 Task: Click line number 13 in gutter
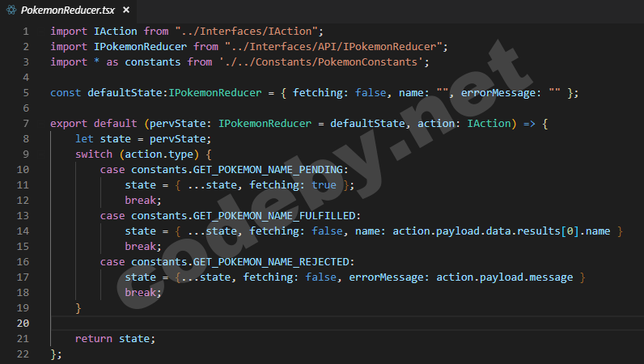[x=23, y=216]
